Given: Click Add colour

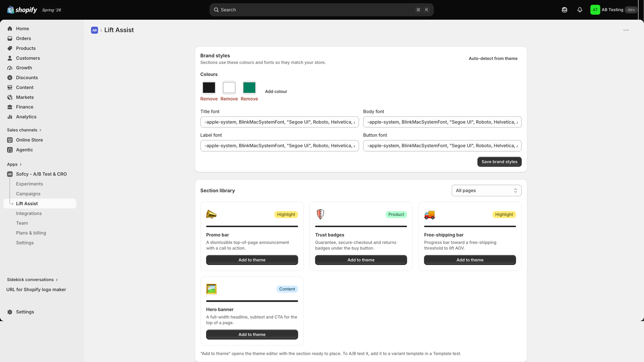Looking at the screenshot, I should [x=276, y=92].
